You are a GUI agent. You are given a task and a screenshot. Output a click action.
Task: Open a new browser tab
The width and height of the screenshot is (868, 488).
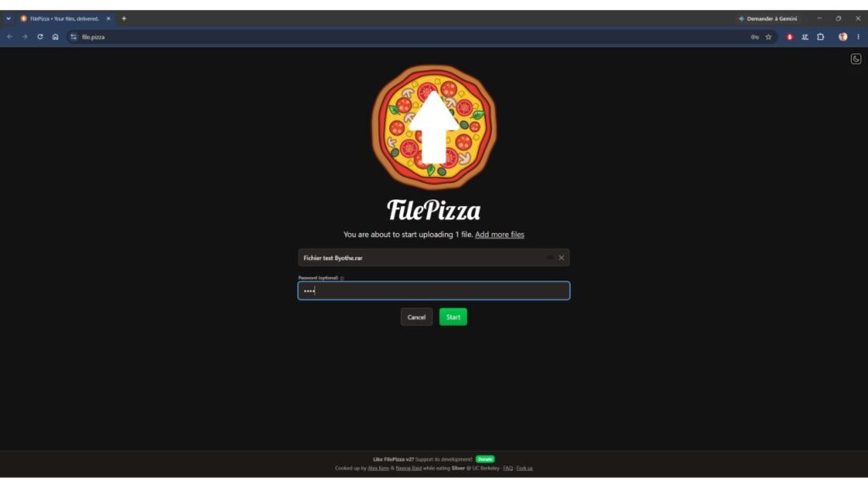click(124, 19)
